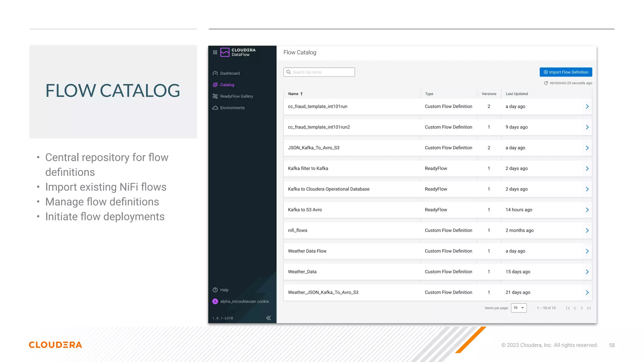Click ReadyFlow type in Kafka to S3 Avro row

436,210
